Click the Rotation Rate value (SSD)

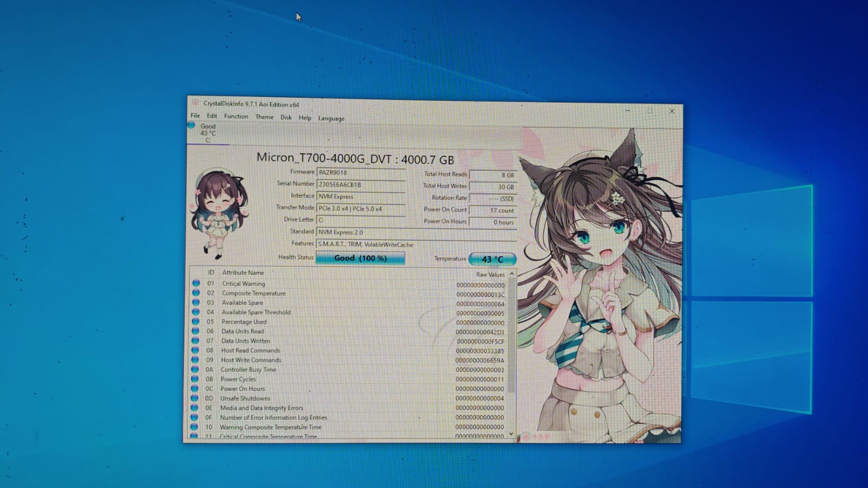pos(493,199)
